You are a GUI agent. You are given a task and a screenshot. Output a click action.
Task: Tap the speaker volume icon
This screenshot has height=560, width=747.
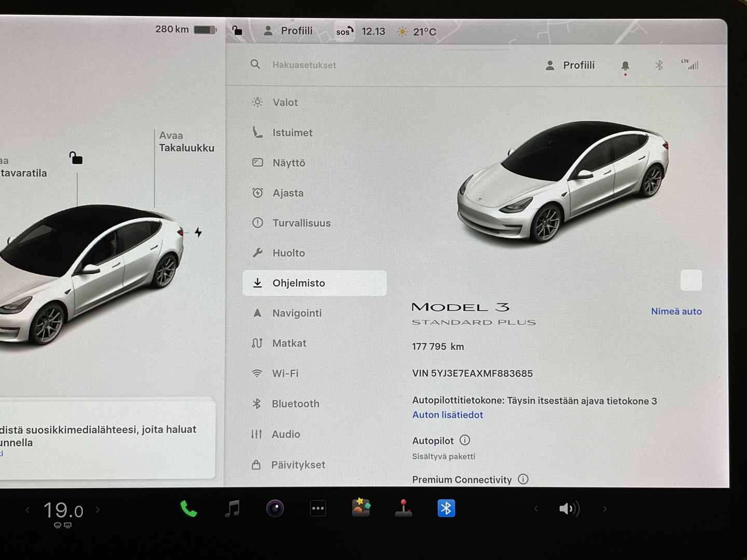click(569, 509)
